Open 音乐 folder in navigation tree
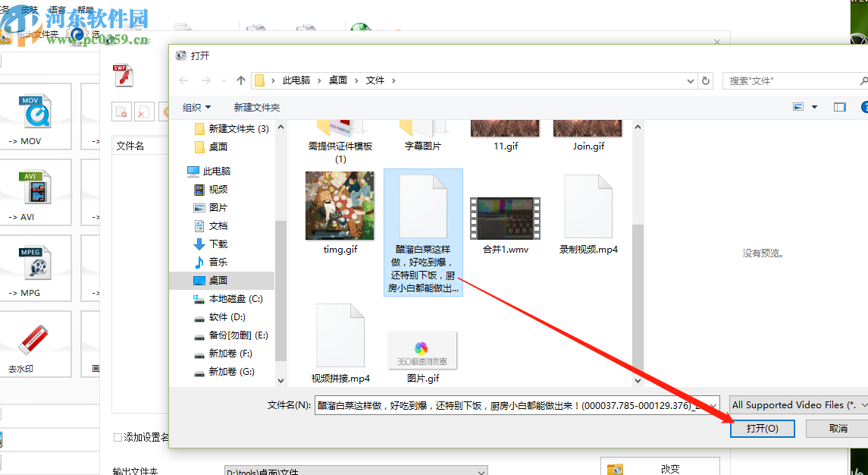 [210, 263]
